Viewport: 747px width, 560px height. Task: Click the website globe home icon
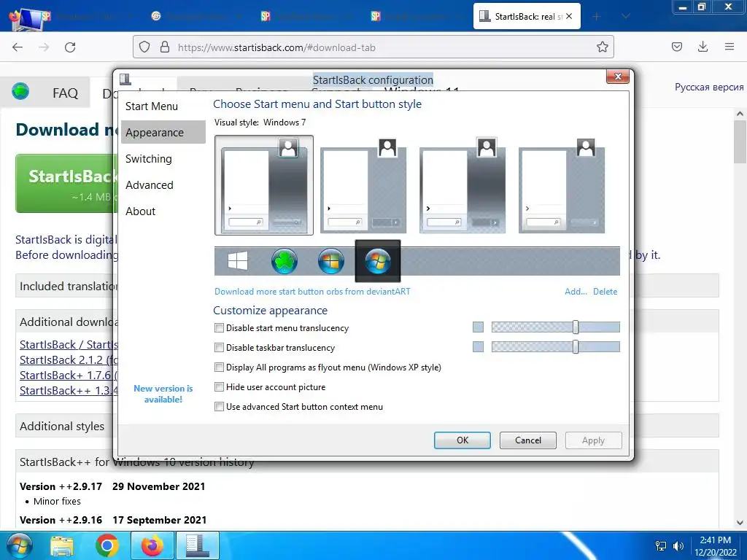click(x=20, y=91)
